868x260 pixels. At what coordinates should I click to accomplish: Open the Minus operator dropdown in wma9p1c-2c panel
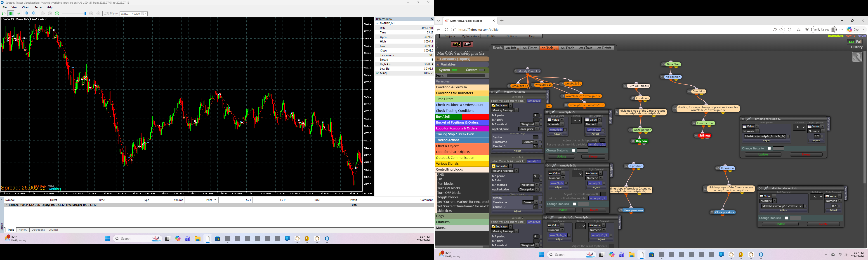click(x=576, y=120)
